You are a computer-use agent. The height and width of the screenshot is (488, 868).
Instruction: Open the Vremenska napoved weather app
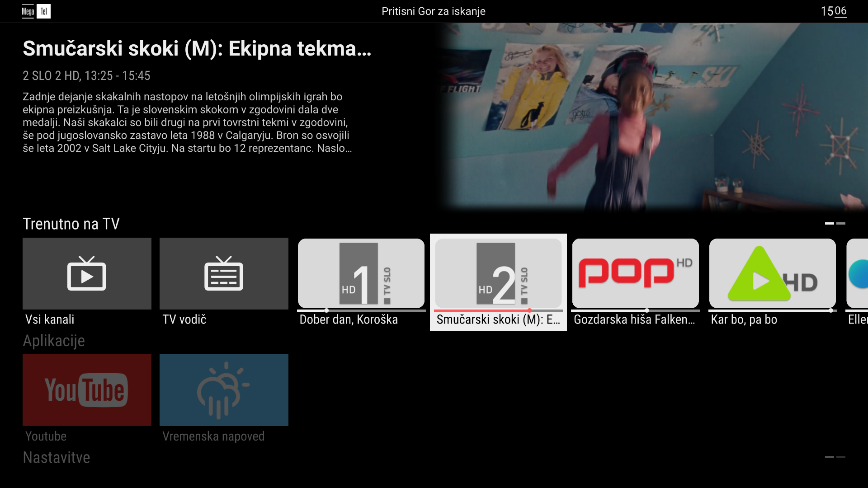[224, 390]
